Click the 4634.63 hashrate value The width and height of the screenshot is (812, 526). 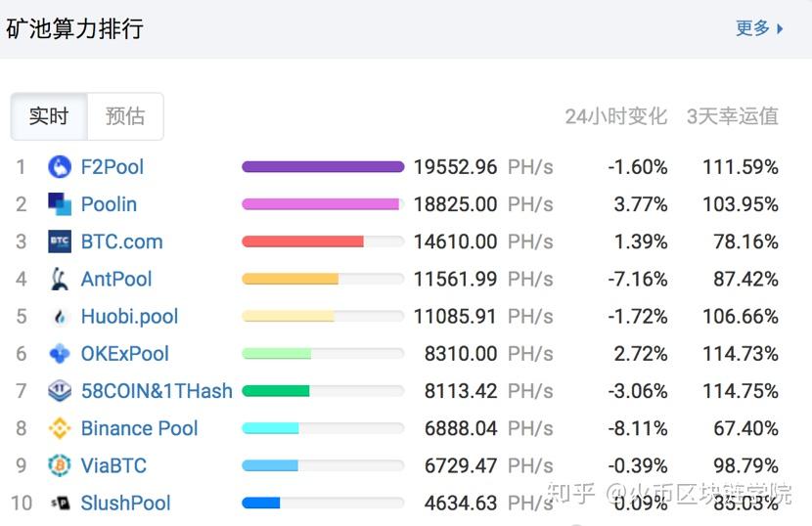461,503
